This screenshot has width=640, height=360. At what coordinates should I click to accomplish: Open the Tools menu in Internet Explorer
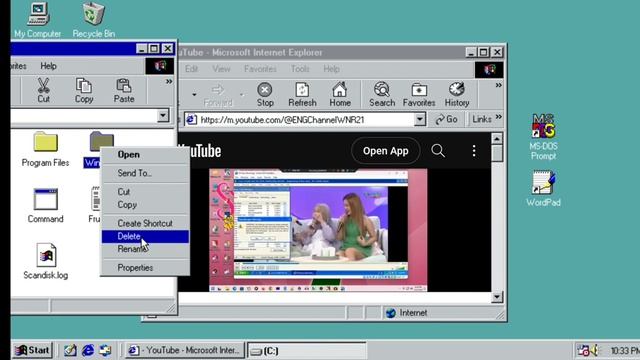[x=300, y=69]
